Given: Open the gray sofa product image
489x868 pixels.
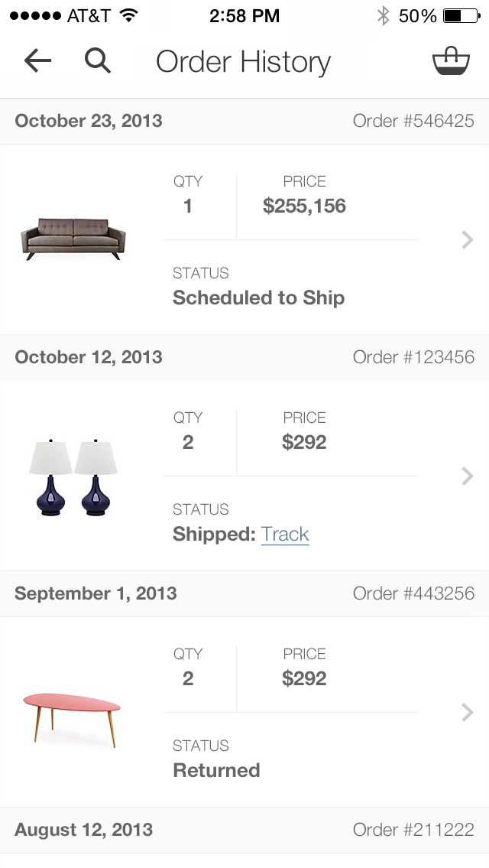Looking at the screenshot, I should click(73, 239).
